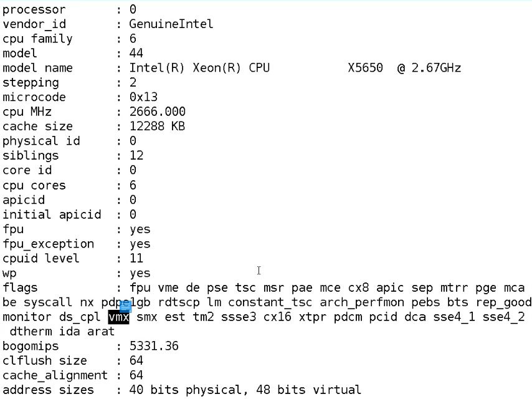Click the dtherm flag text
532x399 pixels.
[31, 331]
